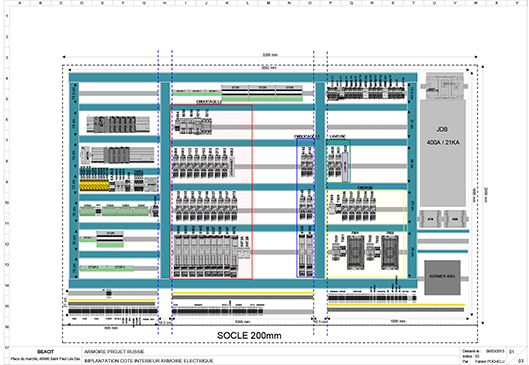The image size is (529, 365).
Task: Click the circuit breaker row under EMBOITAGE L2
Action: coord(192,122)
